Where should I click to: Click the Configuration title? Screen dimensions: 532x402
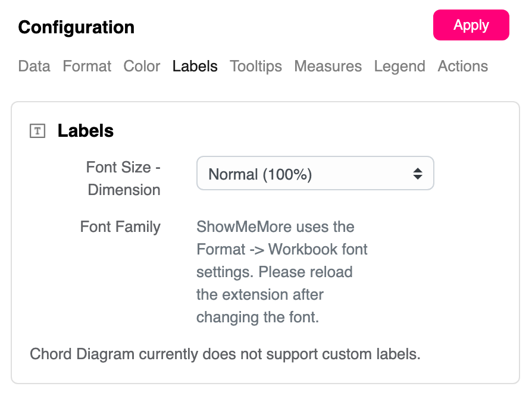76,27
